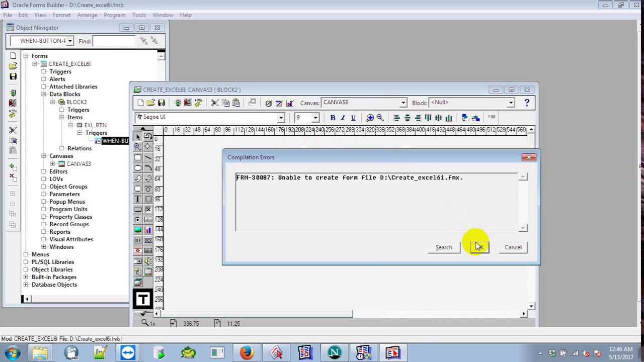Select the arrow pointer tool in tool palette

(138, 137)
